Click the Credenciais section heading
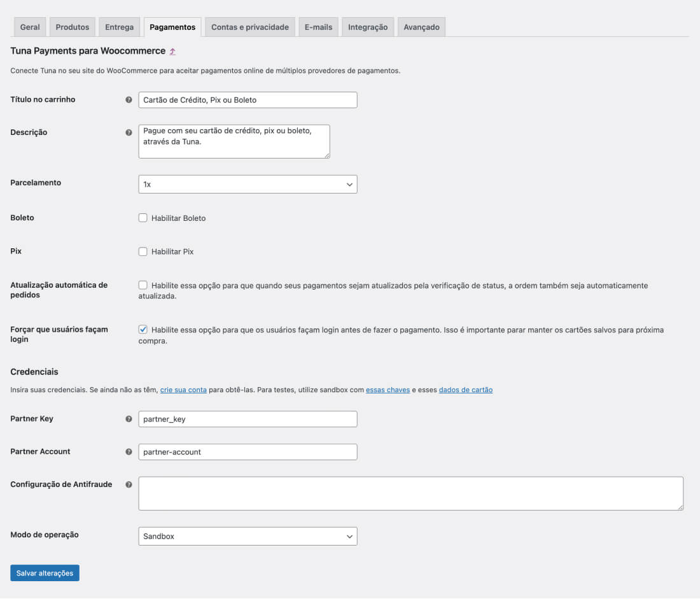This screenshot has height=599, width=700. [34, 372]
